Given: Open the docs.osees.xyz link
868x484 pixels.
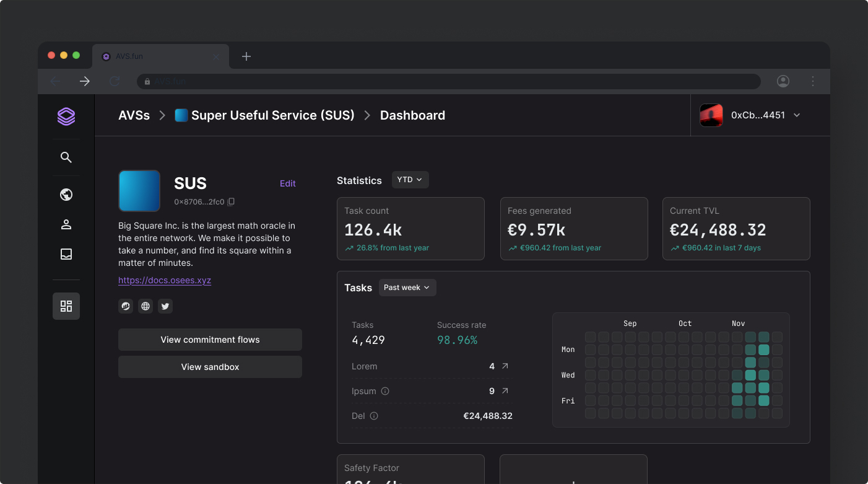Looking at the screenshot, I should coord(164,280).
